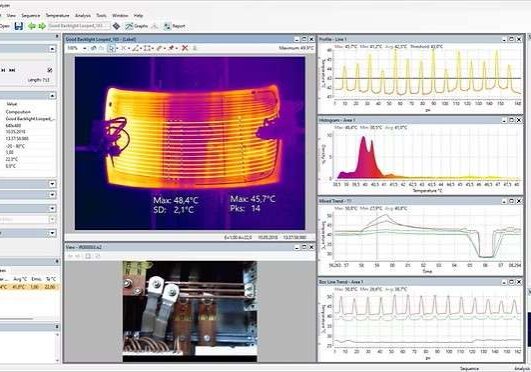531x372 pixels.
Task: Click the visual photo in the View window
Action: tap(190, 311)
